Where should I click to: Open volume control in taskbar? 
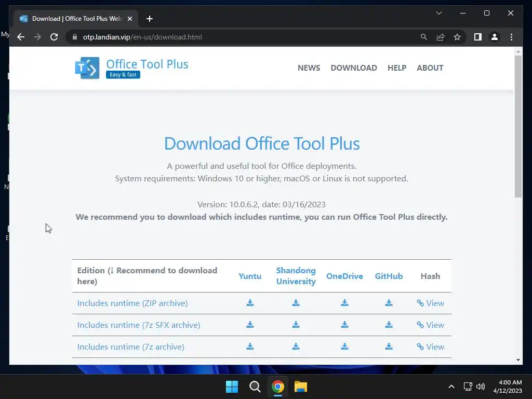tap(481, 387)
